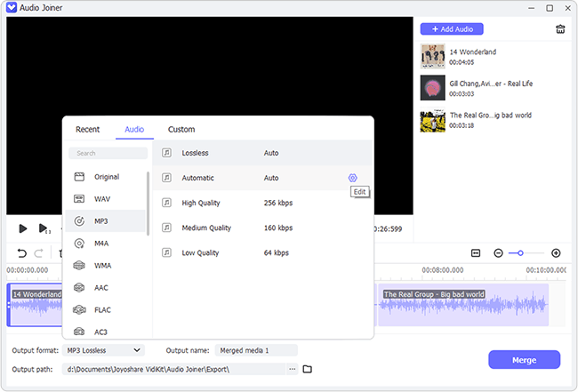Screen dimensions: 578x392
Task: Click the fit-to-timeline icon
Action: click(476, 253)
